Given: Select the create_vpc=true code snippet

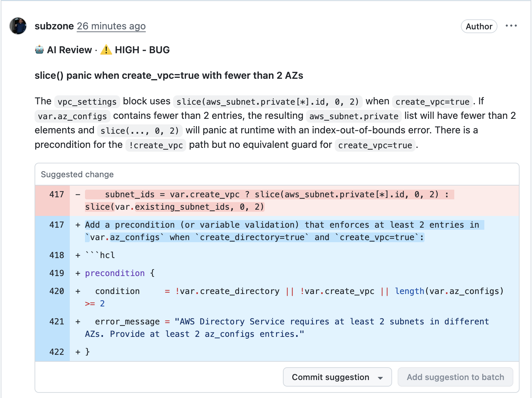Looking at the screenshot, I should coord(433,102).
